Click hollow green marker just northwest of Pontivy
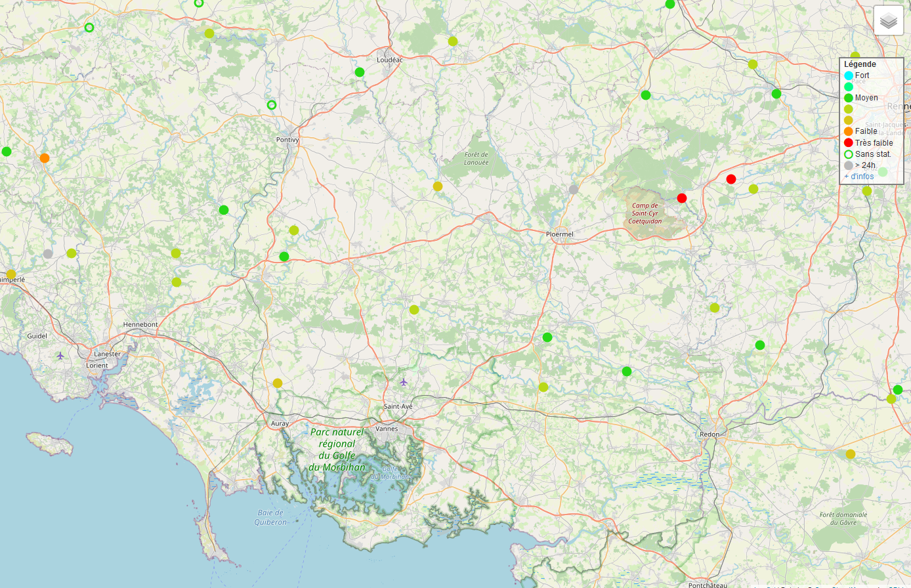Viewport: 911px width, 588px height. (x=272, y=105)
